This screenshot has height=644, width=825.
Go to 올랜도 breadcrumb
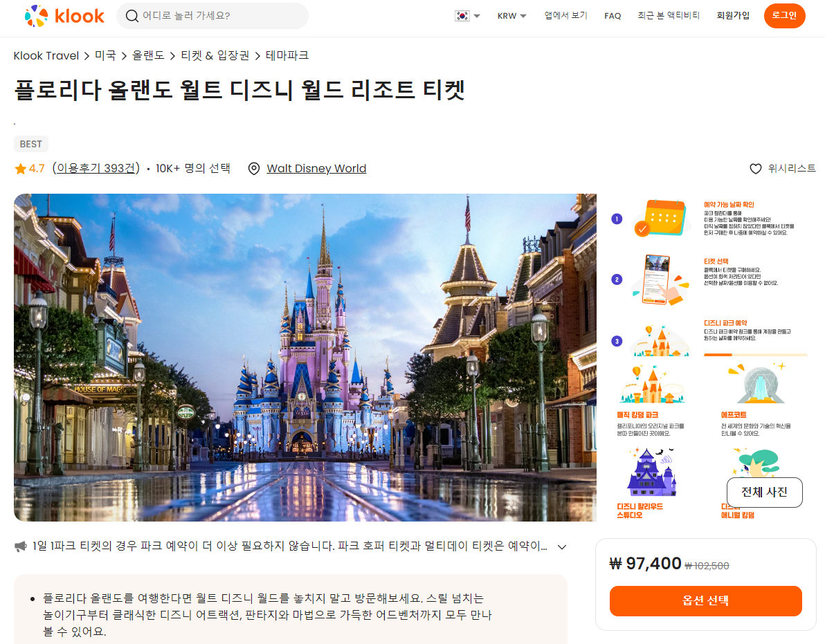[148, 56]
